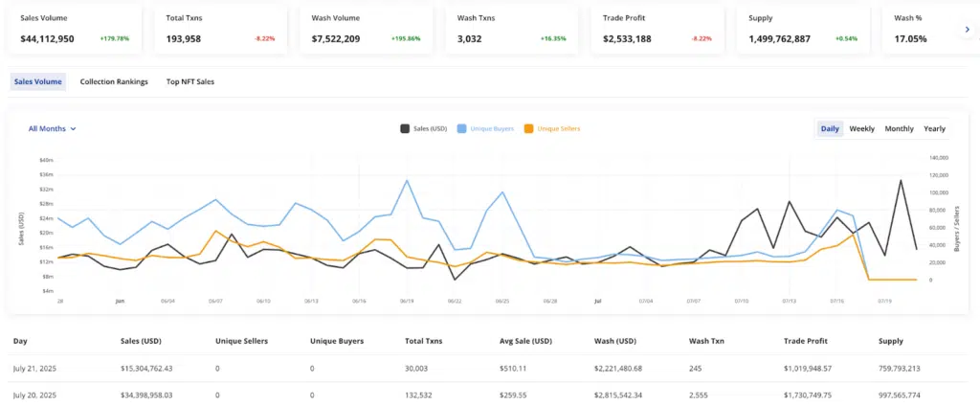Select the Monthly interval button
This screenshot has height=406, width=980.
[899, 128]
